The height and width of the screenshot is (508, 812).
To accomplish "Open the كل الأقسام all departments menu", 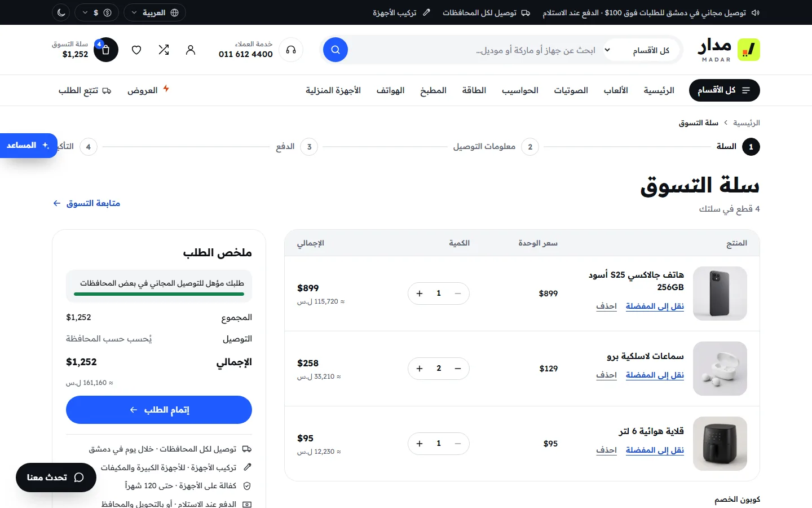I will (x=725, y=90).
